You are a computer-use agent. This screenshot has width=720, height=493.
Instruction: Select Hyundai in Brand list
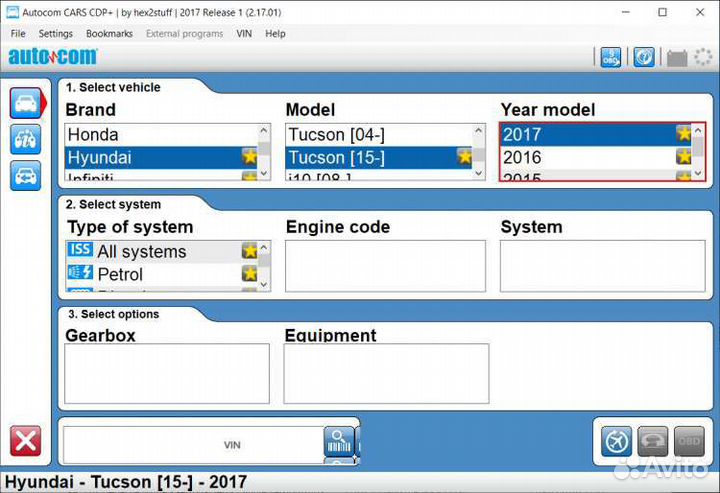[x=162, y=157]
